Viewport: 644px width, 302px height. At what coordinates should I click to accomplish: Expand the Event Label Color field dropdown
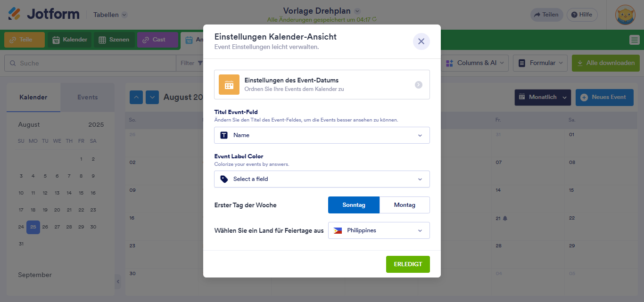point(322,179)
